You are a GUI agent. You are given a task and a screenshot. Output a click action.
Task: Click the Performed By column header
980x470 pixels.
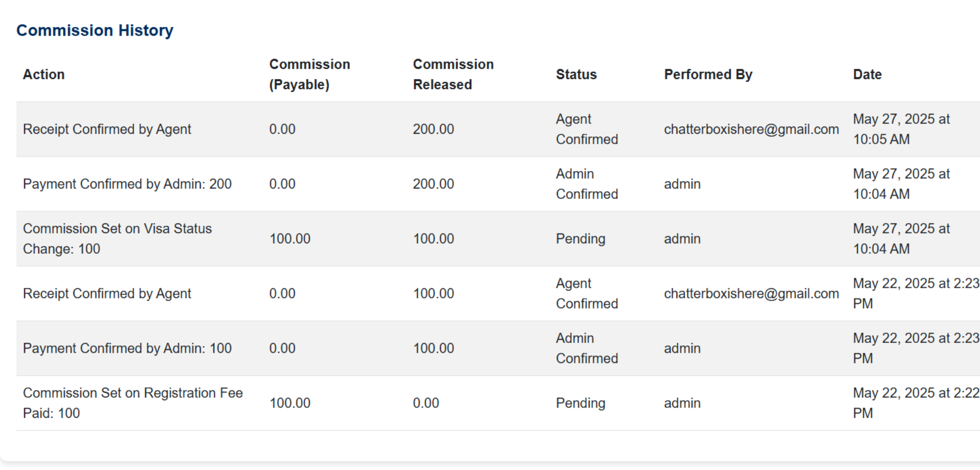coord(708,74)
